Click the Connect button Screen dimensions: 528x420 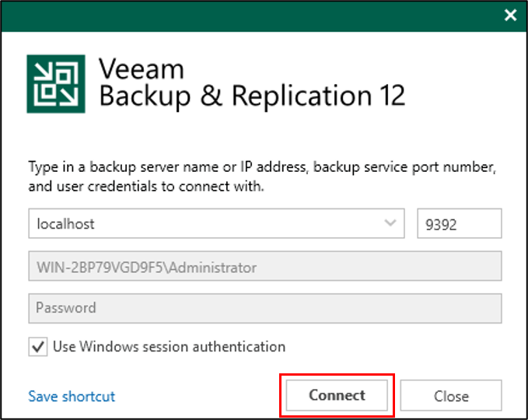(x=337, y=395)
